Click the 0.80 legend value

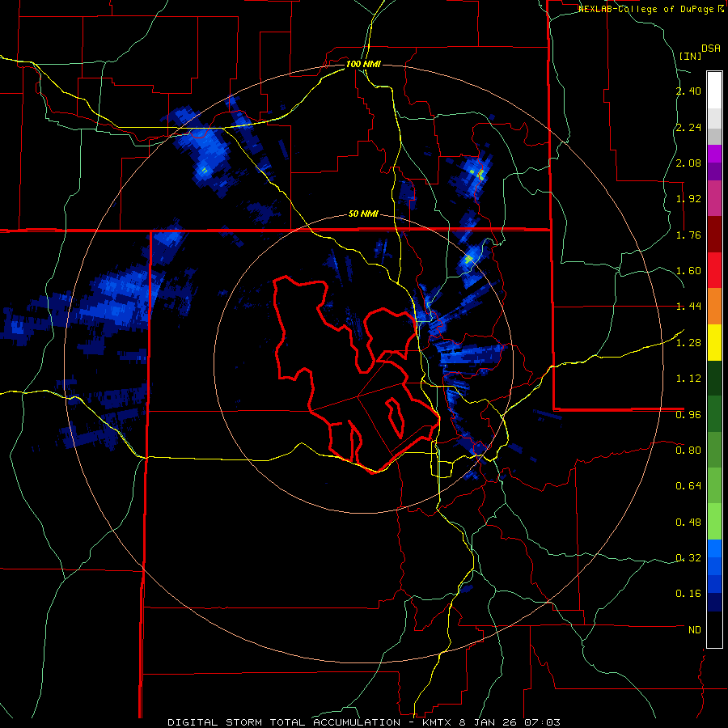(x=688, y=451)
